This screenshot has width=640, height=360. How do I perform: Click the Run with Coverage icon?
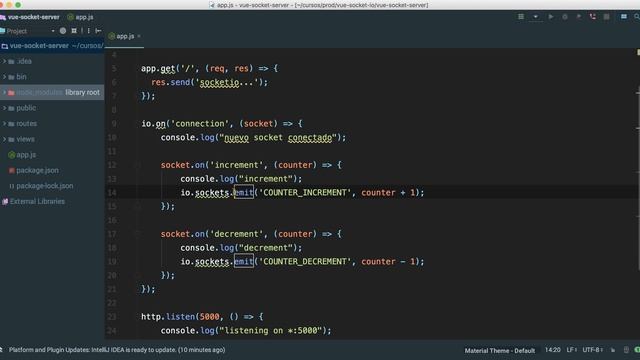click(x=578, y=17)
